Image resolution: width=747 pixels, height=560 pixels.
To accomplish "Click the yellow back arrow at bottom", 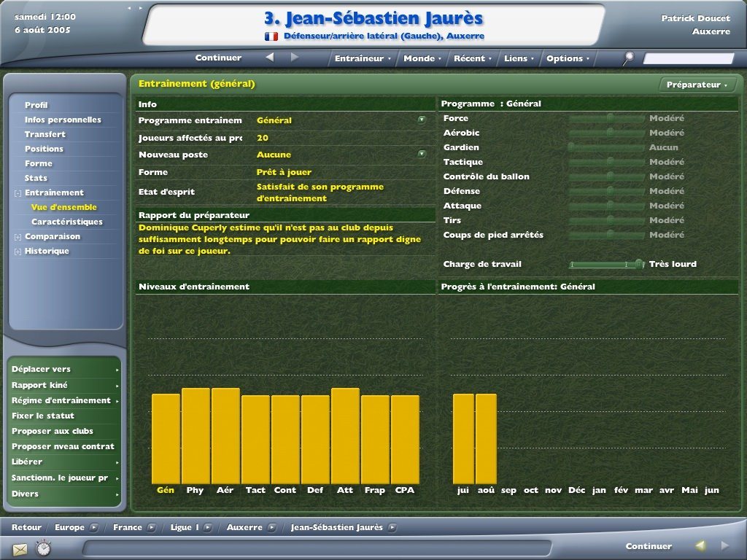I will coord(700,545).
